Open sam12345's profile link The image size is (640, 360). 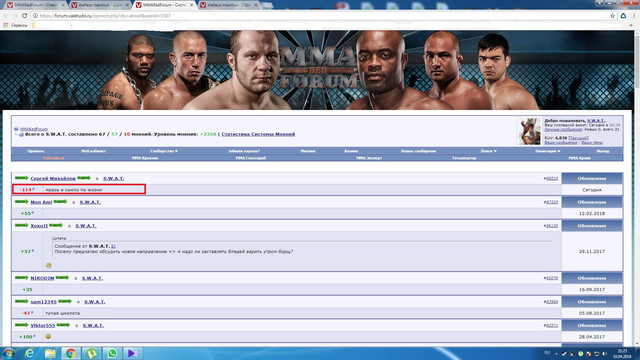pyautogui.click(x=43, y=302)
